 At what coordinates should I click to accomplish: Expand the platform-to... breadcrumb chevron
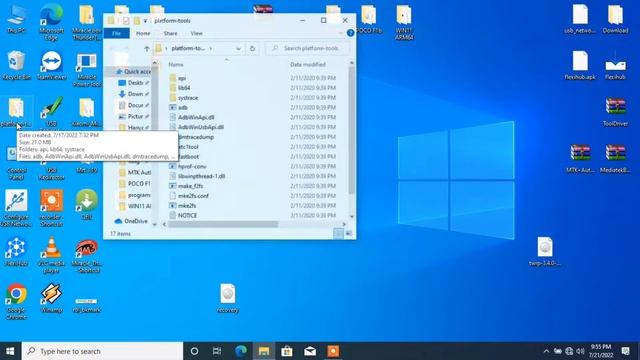211,49
